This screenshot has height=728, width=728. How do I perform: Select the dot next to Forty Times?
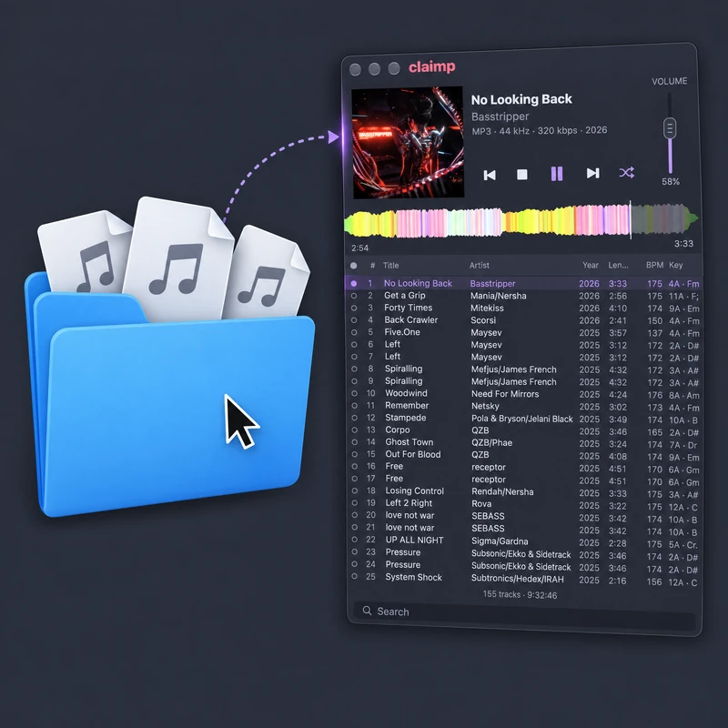(x=354, y=308)
